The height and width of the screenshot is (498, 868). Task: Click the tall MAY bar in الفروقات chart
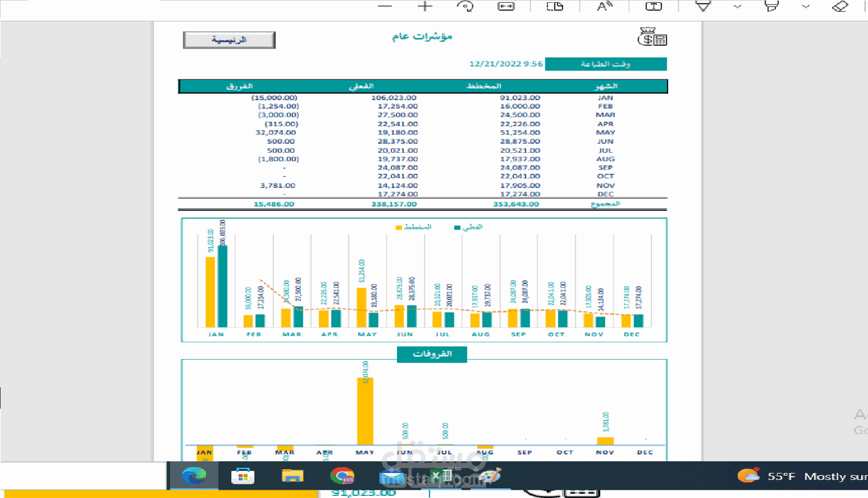pos(365,411)
